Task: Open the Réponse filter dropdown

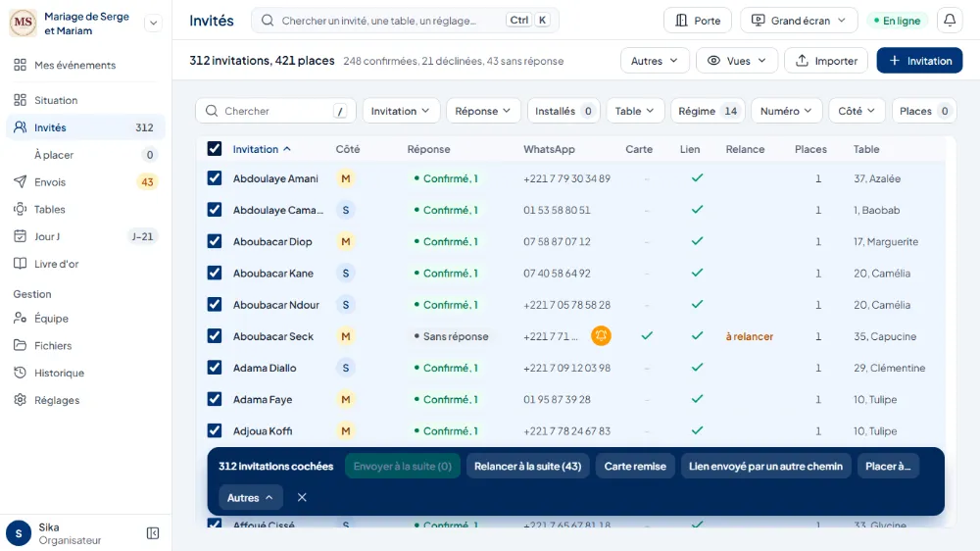Action: [482, 111]
